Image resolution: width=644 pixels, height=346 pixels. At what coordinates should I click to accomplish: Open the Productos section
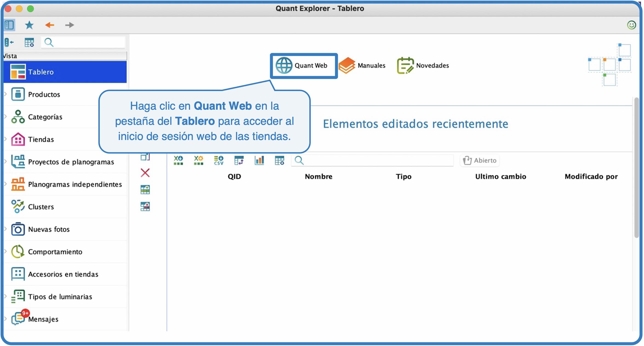(44, 94)
